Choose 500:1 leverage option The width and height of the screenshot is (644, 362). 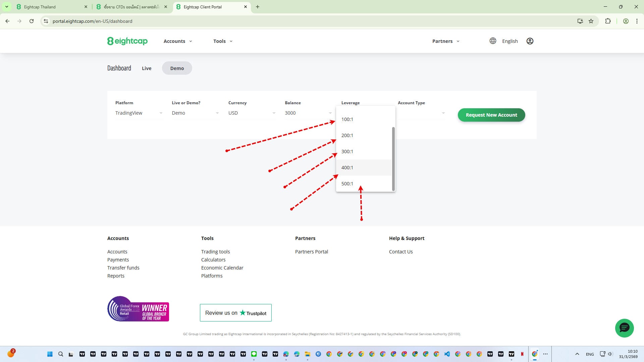347,184
